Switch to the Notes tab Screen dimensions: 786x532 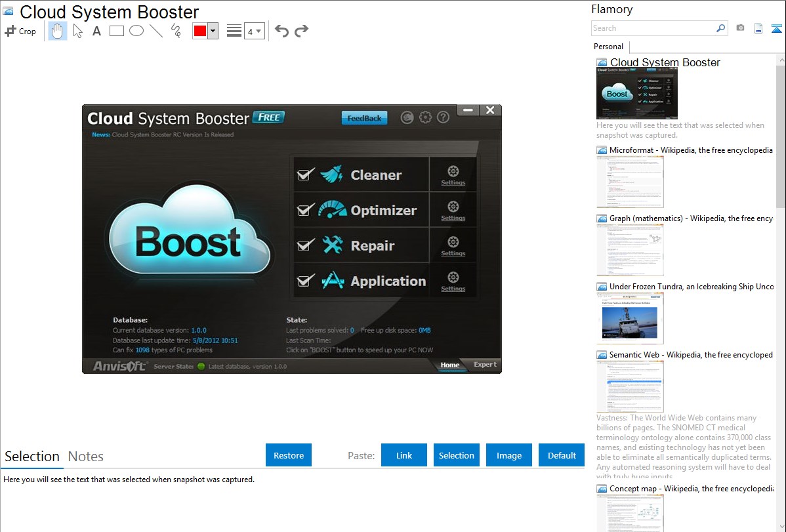(86, 457)
